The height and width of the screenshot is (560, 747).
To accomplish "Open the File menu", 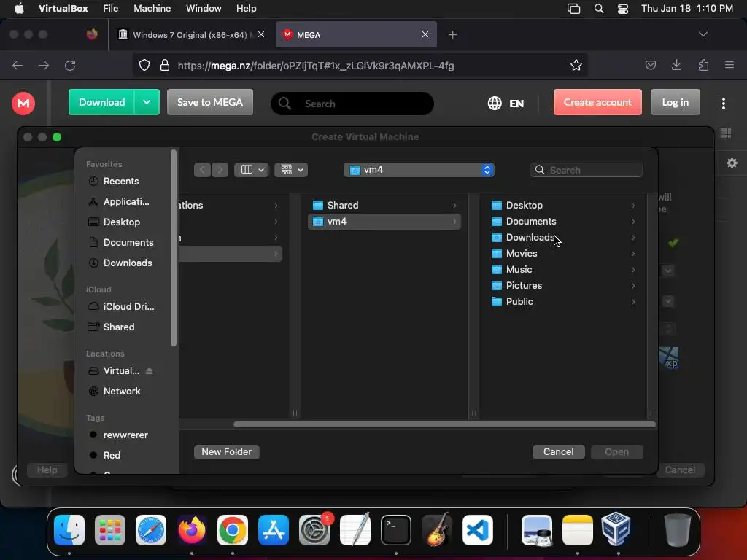I will [111, 9].
